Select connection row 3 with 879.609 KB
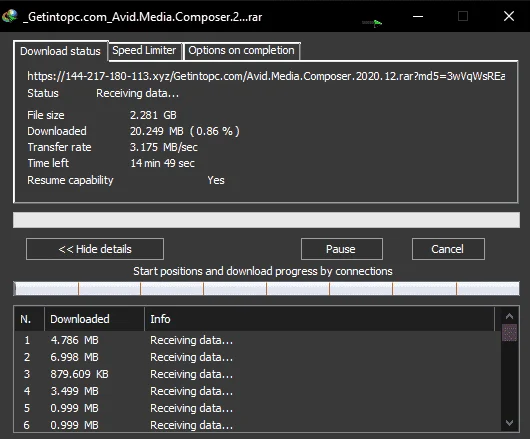Viewport: 530px width, 439px height. [257, 374]
